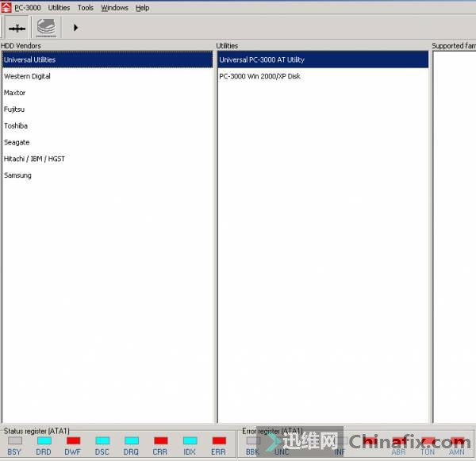476x461 pixels.
Task: Select Hitachi / IBM / HGST vendor
Action: tap(107, 159)
